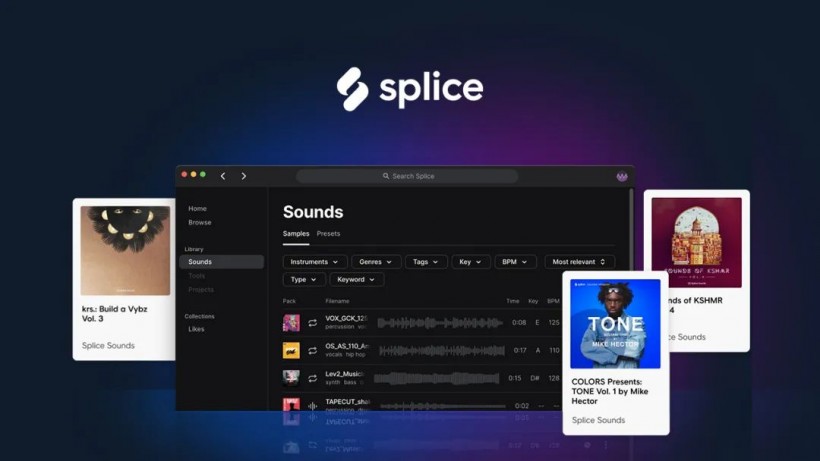The width and height of the screenshot is (820, 461).
Task: Open Projects in the sidebar
Action: pyautogui.click(x=201, y=290)
